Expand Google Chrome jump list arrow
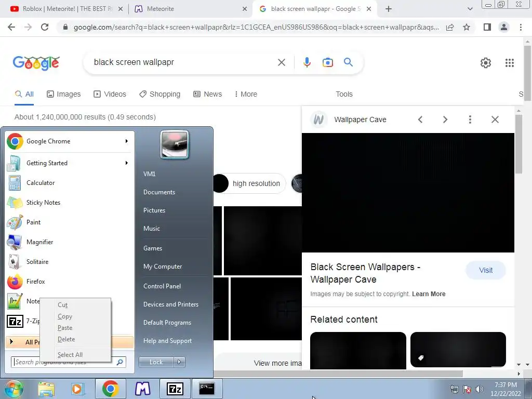532x399 pixels. tap(127, 141)
